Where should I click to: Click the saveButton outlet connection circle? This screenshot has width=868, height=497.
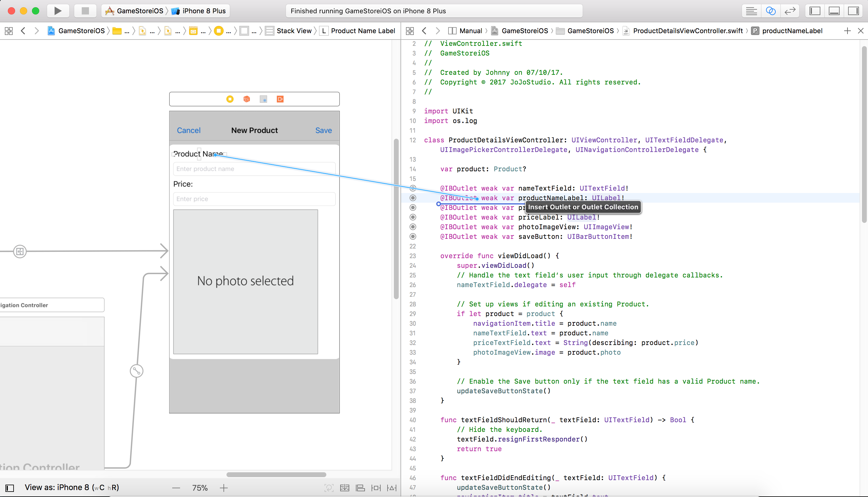pyautogui.click(x=413, y=236)
